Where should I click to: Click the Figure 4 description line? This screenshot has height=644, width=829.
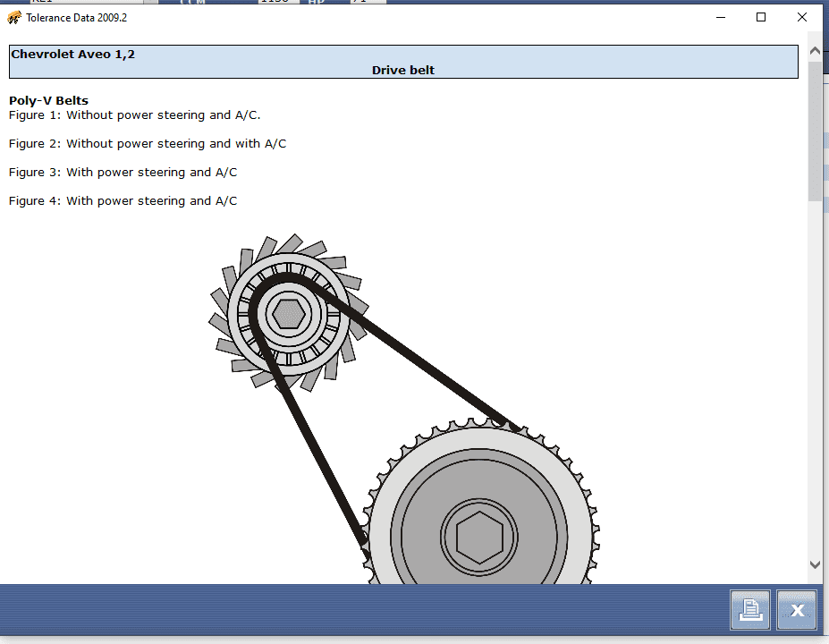pos(123,200)
